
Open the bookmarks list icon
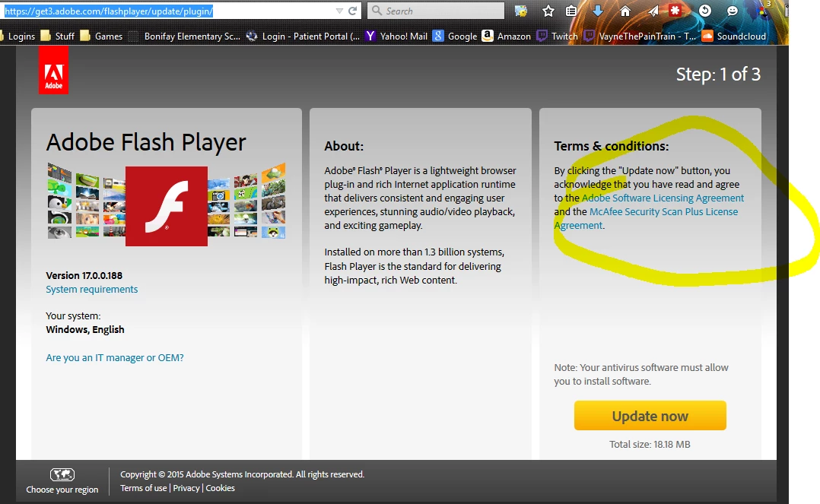click(x=571, y=11)
